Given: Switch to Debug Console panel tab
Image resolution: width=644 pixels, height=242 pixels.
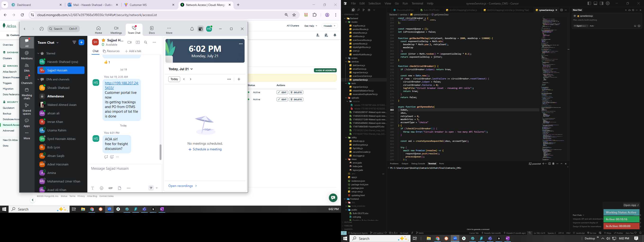Looking at the screenshot, I should tap(418, 164).
